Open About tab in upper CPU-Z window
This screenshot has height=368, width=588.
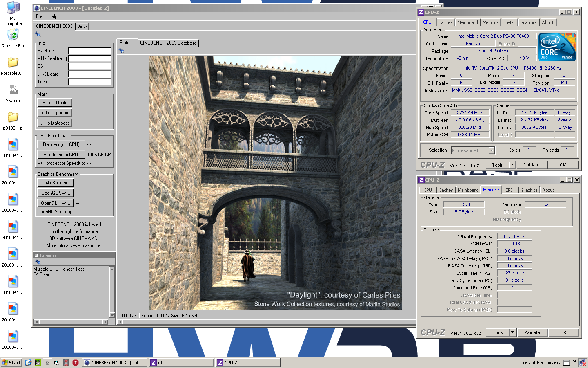[x=548, y=22]
